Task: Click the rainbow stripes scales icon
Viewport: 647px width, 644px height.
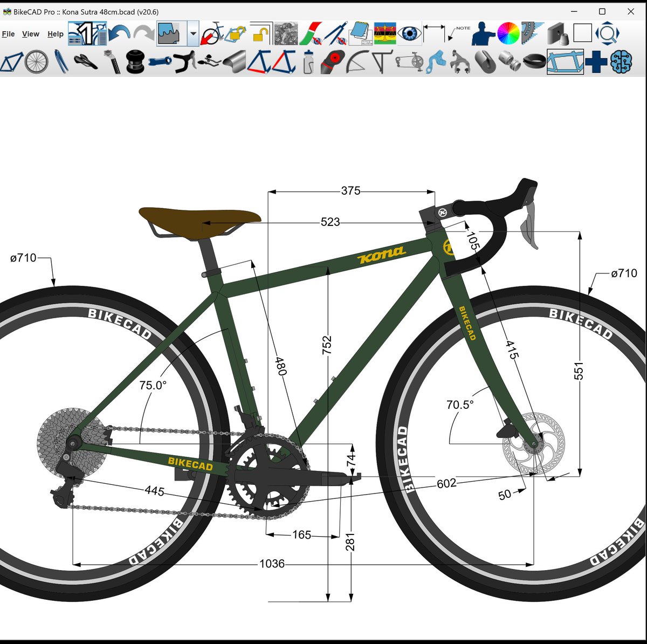Action: 385,33
